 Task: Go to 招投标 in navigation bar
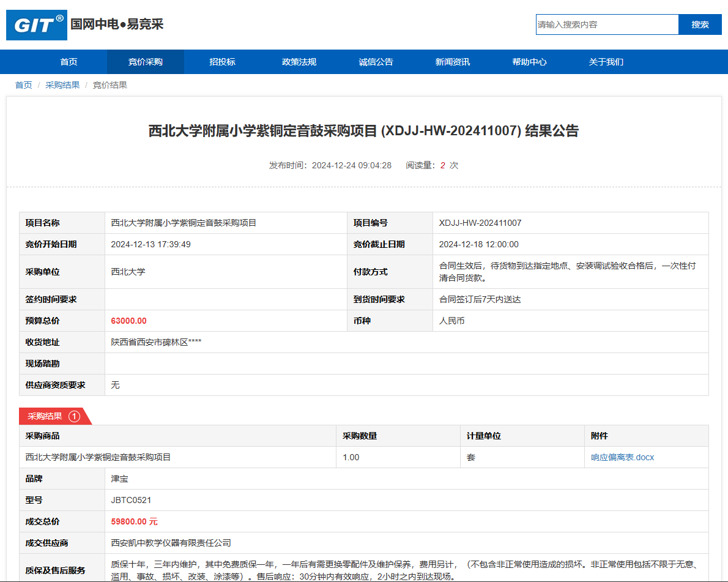tap(222, 62)
